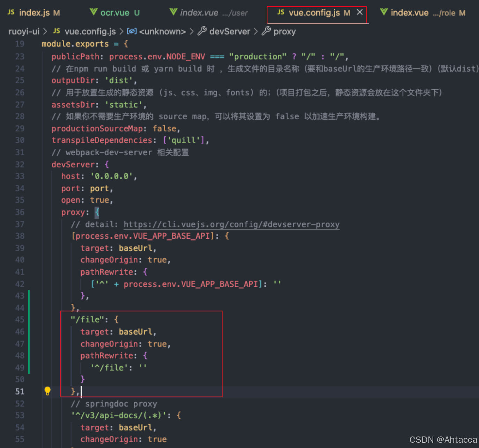Click the ruoyi-ui breadcrumb

pyautogui.click(x=24, y=31)
